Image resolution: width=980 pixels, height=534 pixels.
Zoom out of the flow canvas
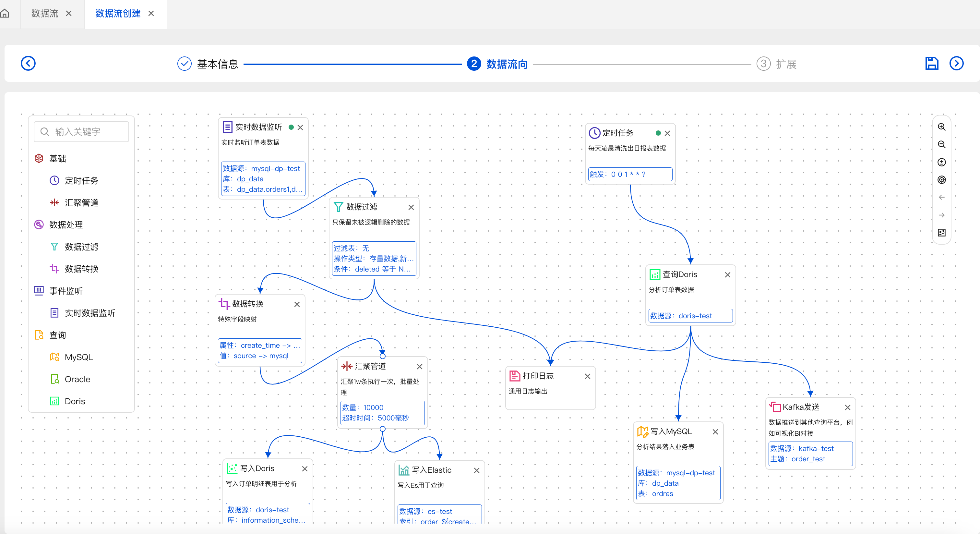942,144
